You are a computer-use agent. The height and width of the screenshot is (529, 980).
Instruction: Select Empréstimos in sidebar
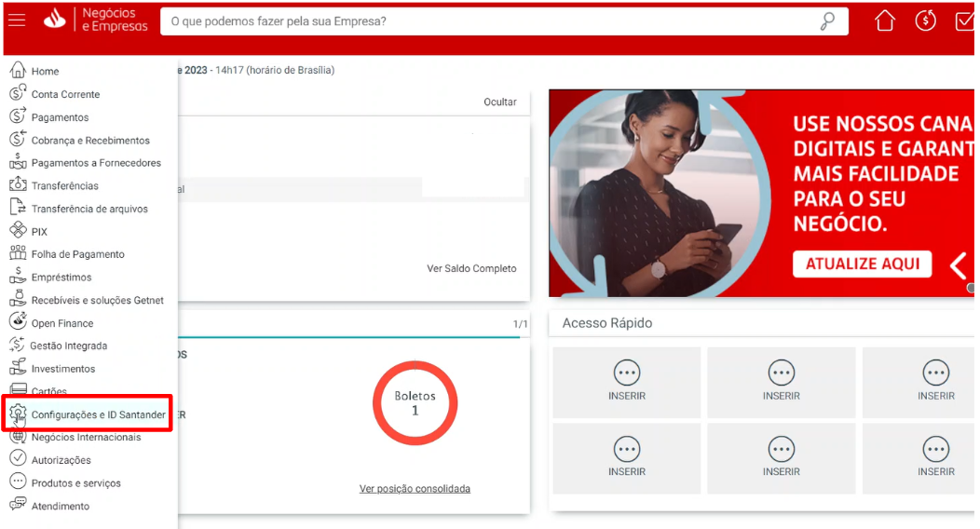click(x=61, y=278)
